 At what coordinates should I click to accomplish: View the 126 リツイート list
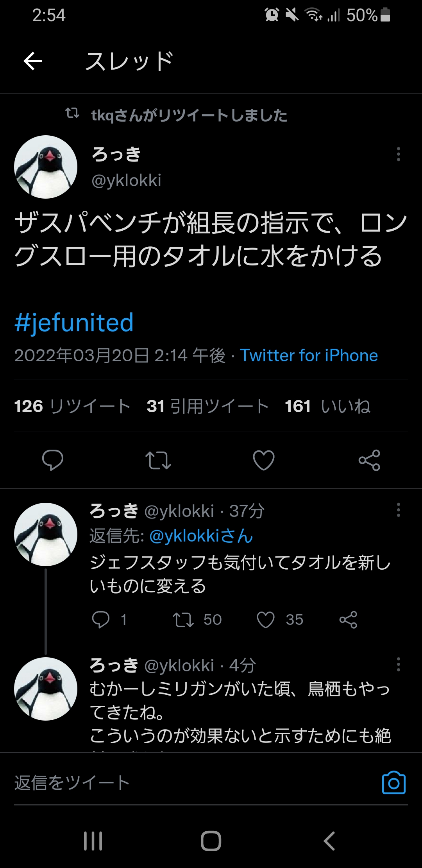[x=72, y=406]
